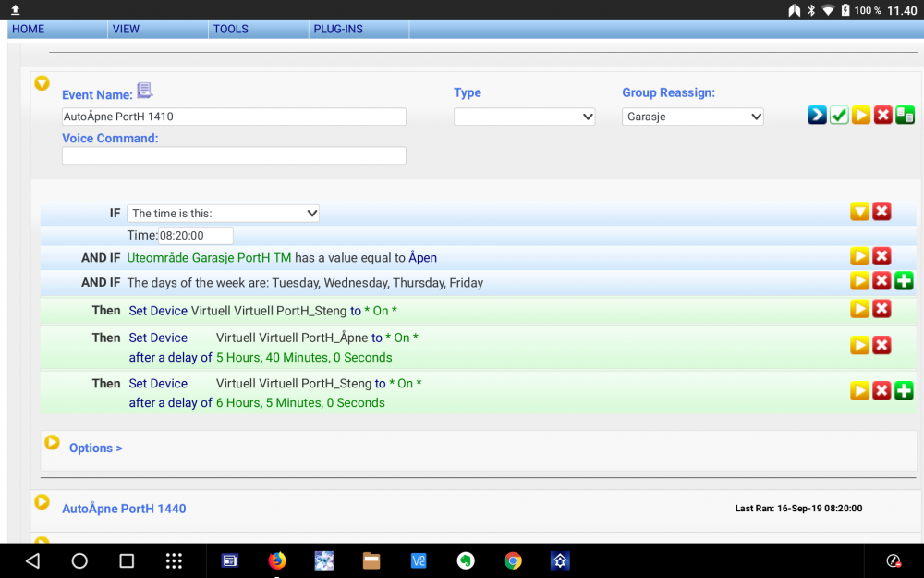The image size is (924, 578).
Task: Click the Time field showing 08:20:00
Action: 195,236
